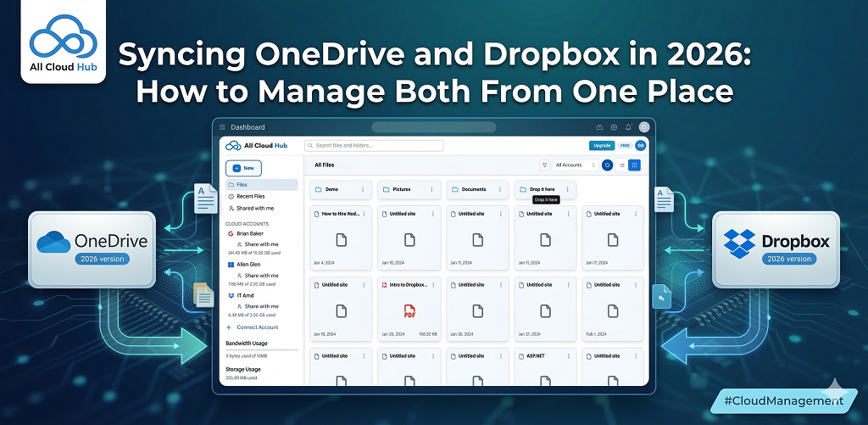The image size is (868, 425).
Task: Open the hamburger menu beside Dashboard
Action: click(x=223, y=127)
